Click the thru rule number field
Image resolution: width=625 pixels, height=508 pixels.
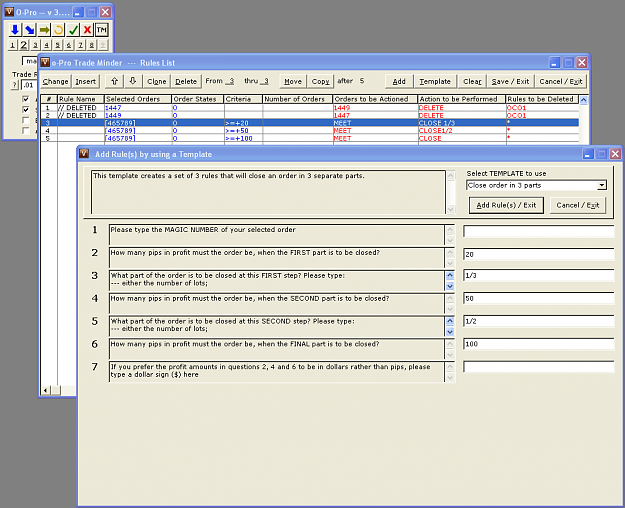click(264, 81)
